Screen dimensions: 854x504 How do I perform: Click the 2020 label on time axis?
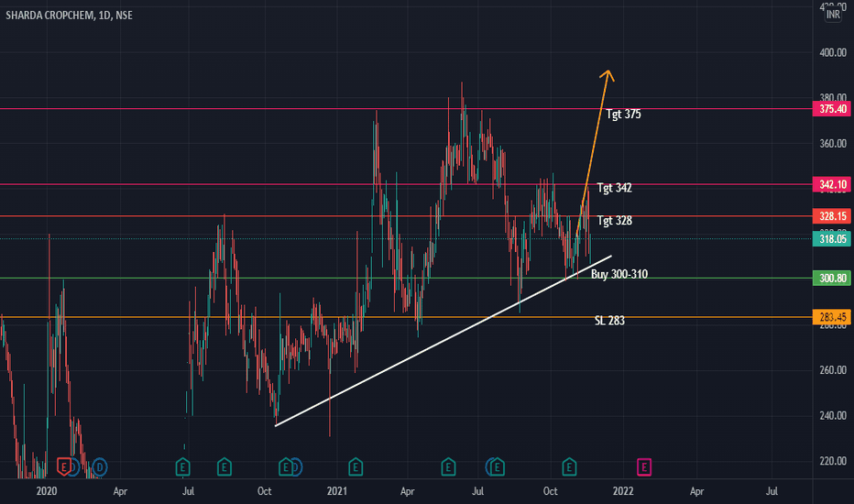[x=47, y=491]
